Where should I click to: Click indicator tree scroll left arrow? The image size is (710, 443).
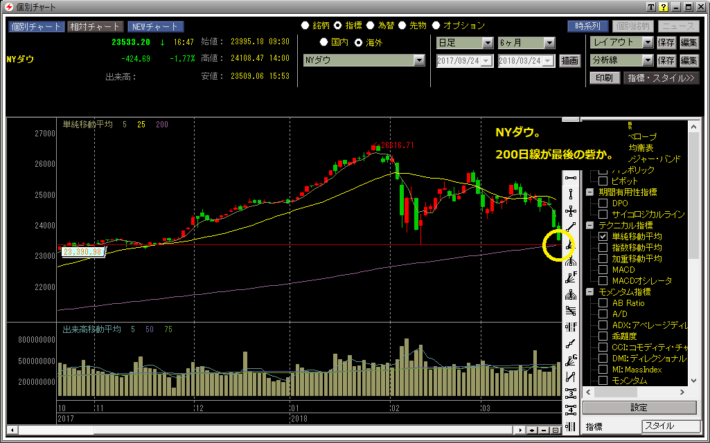click(588, 392)
